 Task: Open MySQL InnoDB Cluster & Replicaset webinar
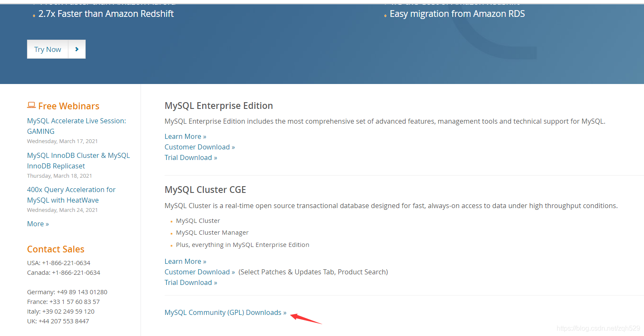[x=78, y=160]
